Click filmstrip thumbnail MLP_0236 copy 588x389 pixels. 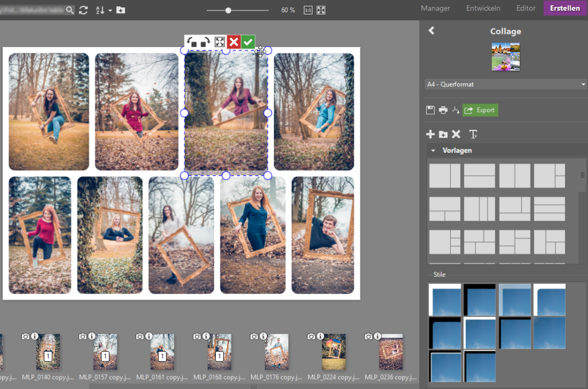390,352
